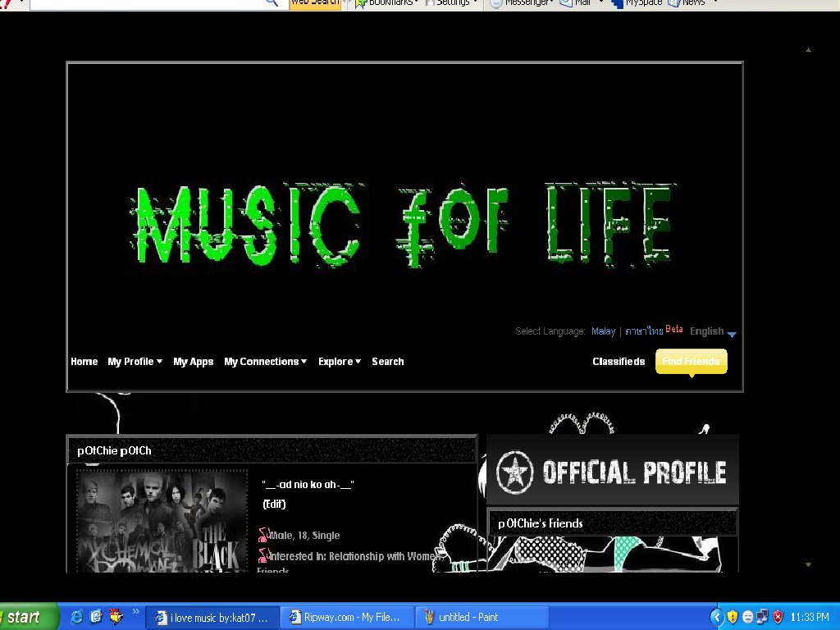
Task: Click the "pOtChie's Friends" section header
Action: click(x=541, y=523)
